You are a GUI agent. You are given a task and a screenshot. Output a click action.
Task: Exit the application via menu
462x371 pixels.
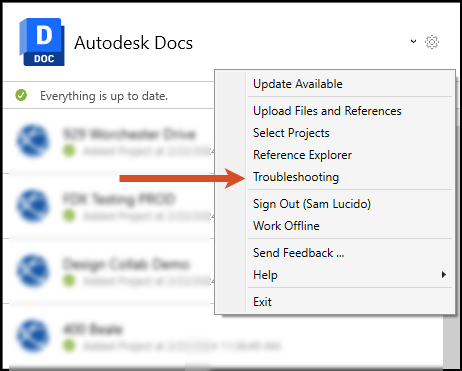point(262,302)
